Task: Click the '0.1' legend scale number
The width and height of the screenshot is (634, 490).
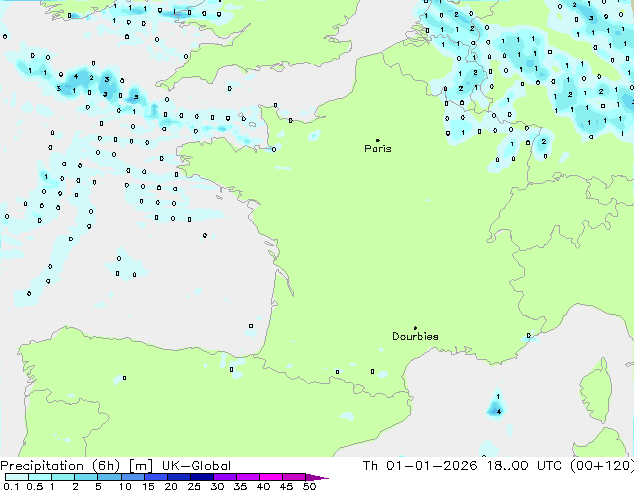Action: (x=11, y=486)
